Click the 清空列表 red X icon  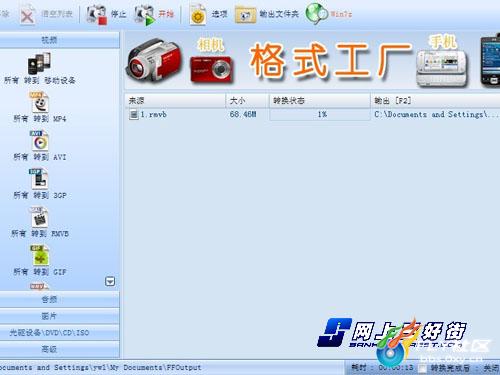[x=27, y=15]
